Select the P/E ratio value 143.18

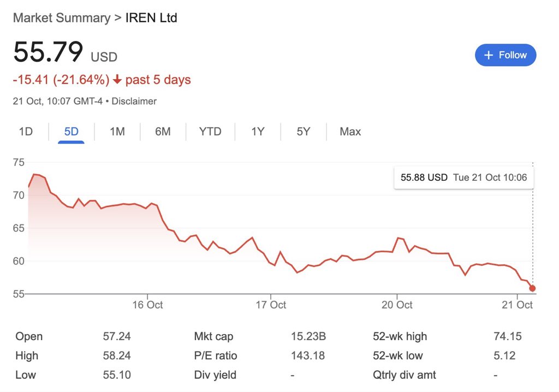point(307,355)
